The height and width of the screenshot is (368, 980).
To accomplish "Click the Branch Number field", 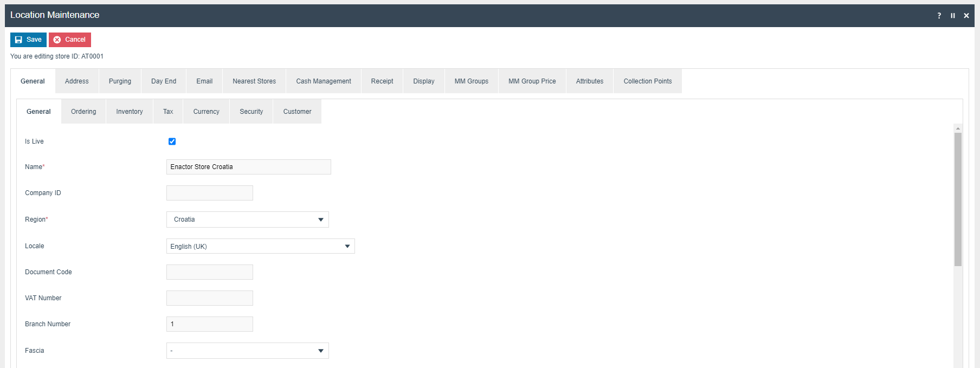I will point(209,324).
